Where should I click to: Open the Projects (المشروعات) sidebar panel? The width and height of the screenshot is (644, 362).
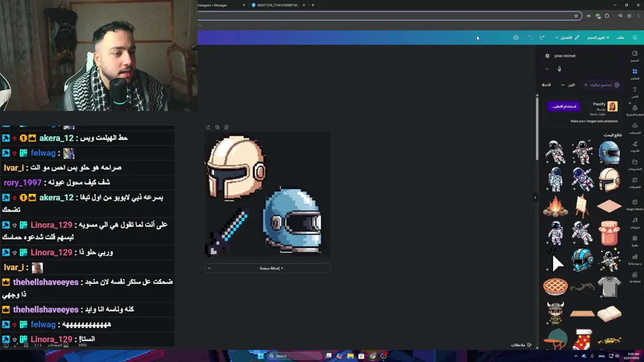[x=634, y=164]
